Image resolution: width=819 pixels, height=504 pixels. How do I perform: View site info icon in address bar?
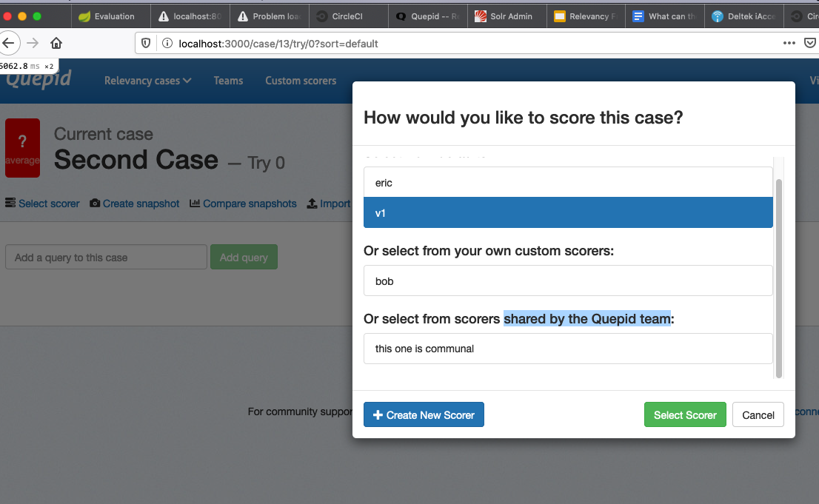pyautogui.click(x=167, y=44)
